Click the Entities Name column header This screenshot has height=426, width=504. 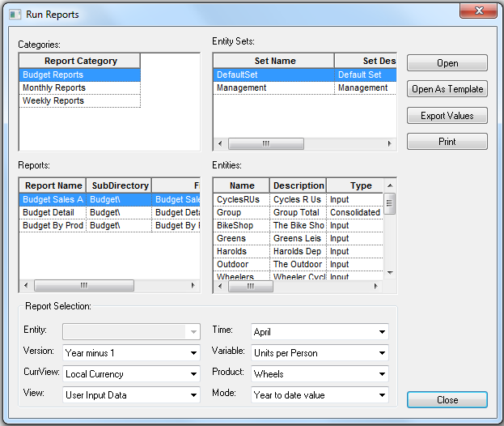(x=242, y=185)
